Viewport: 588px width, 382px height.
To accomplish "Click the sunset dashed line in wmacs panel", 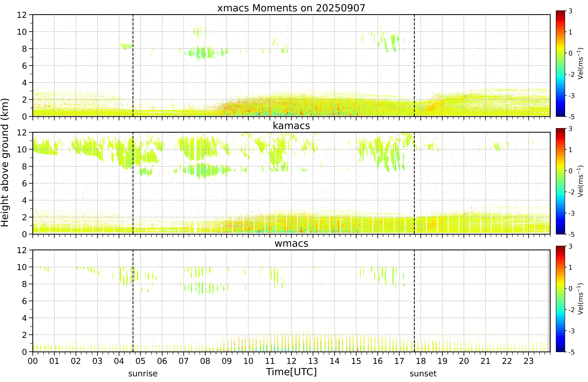I will [414, 301].
